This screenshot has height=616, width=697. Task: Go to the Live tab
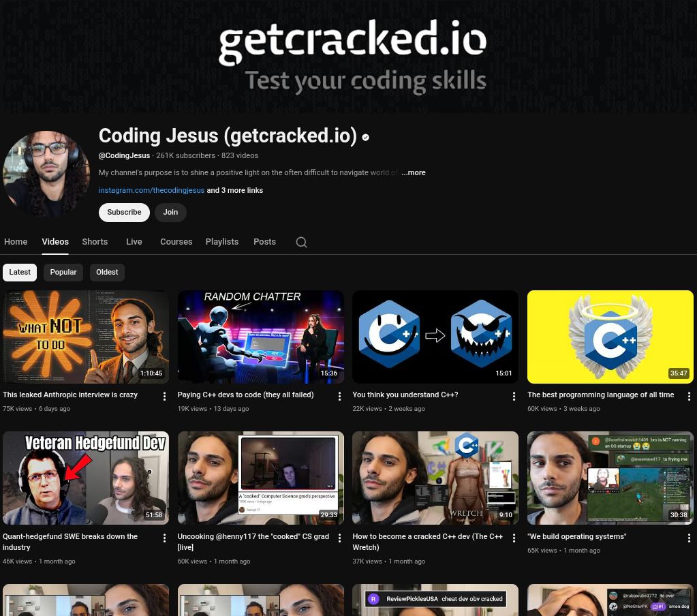pyautogui.click(x=134, y=241)
